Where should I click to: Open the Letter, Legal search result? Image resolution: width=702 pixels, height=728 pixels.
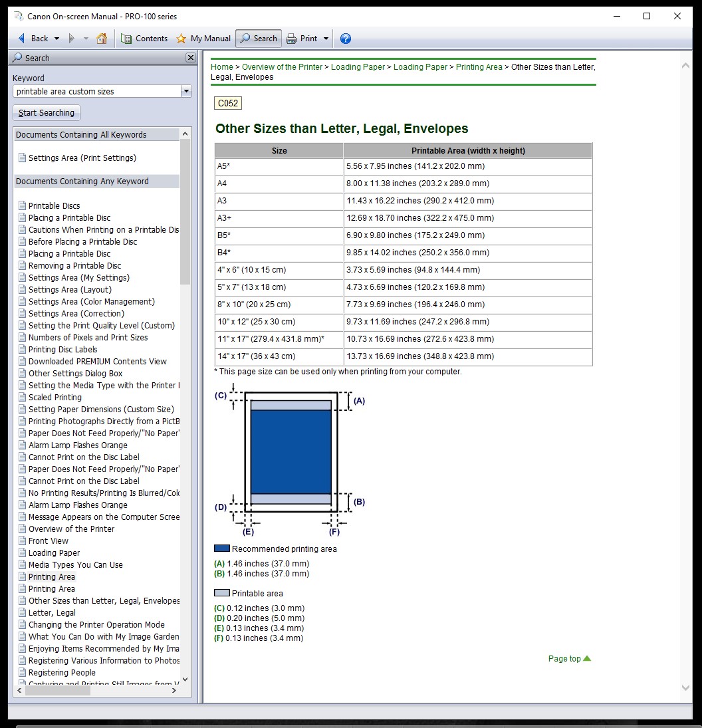click(x=52, y=613)
